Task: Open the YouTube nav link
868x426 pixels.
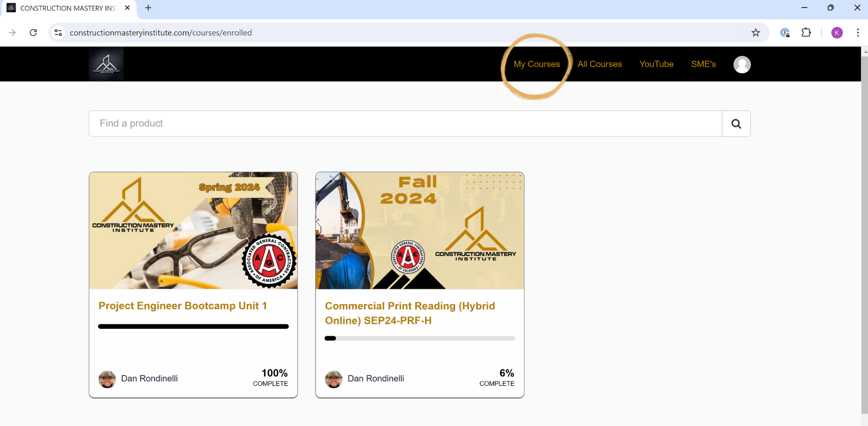Action: tap(656, 64)
